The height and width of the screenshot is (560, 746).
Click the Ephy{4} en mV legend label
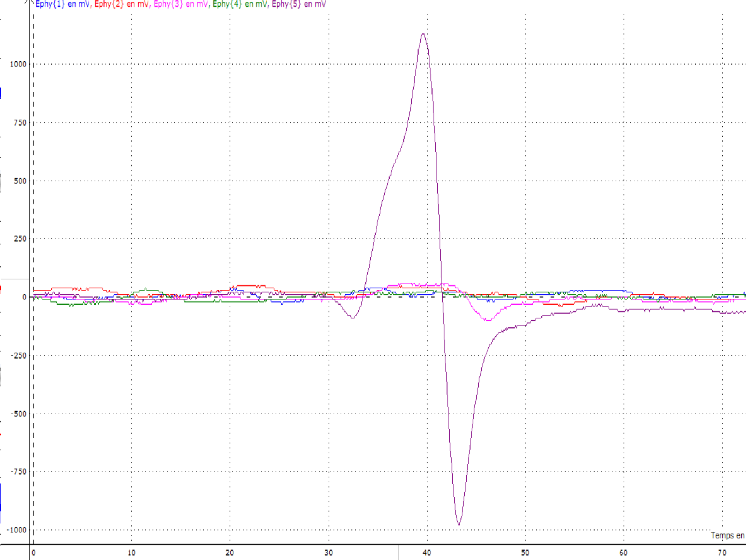240,4
